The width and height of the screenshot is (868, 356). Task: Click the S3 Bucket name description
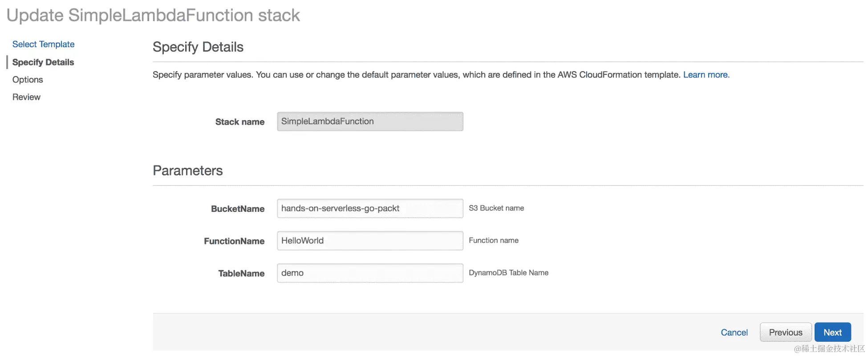496,208
